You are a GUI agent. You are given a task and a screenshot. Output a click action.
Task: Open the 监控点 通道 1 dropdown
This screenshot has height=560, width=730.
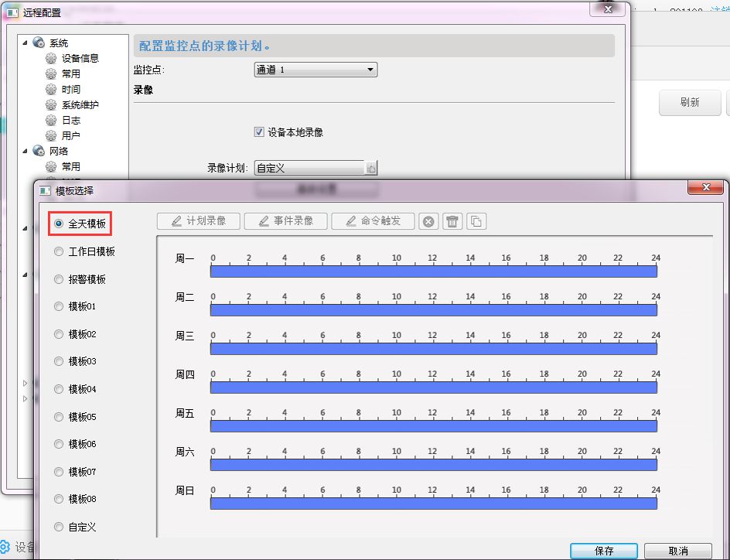tap(316, 70)
